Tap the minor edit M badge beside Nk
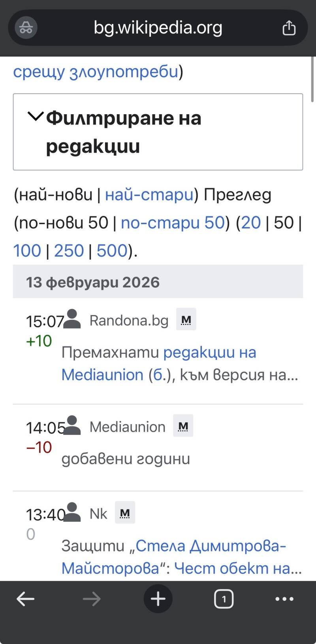Viewport: 316px width, 644px height. click(x=125, y=513)
